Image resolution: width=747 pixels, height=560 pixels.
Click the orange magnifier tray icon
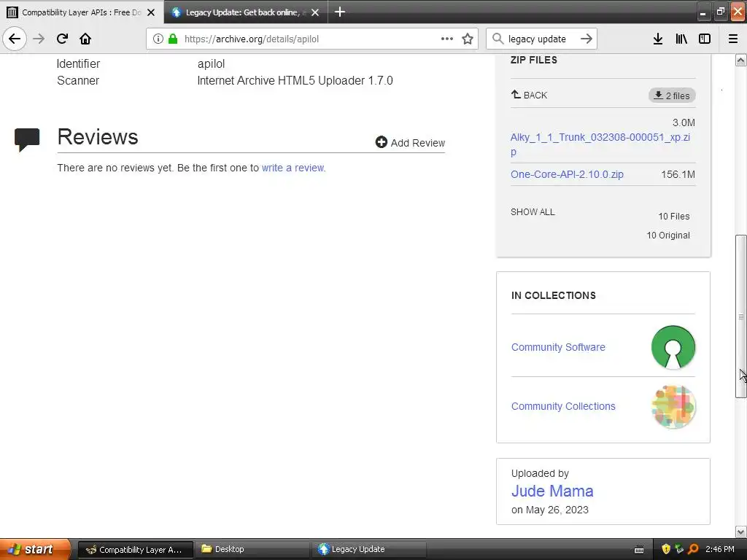693,549
